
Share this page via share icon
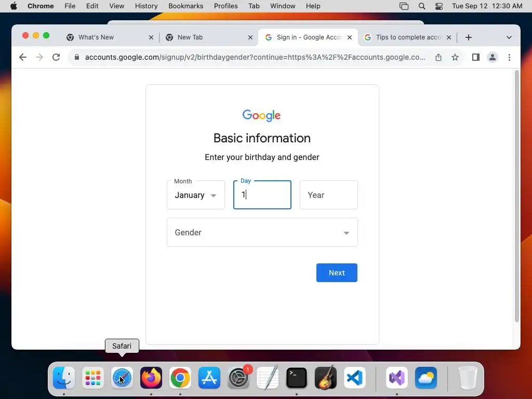[x=438, y=57]
